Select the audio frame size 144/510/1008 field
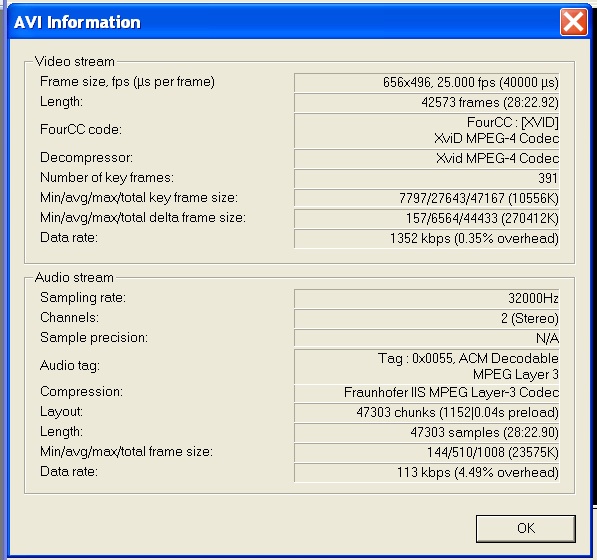 pyautogui.click(x=426, y=453)
